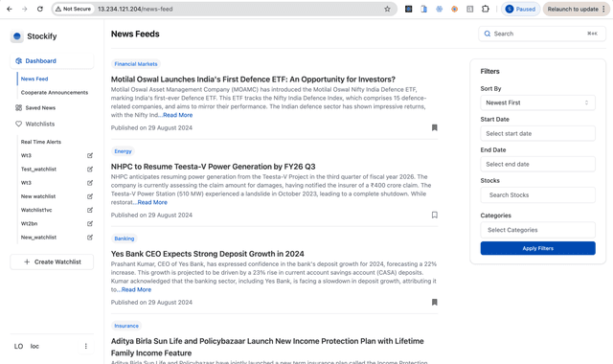Select Real Time Alerts entry
Screen dimensions: 613x364
click(x=41, y=142)
